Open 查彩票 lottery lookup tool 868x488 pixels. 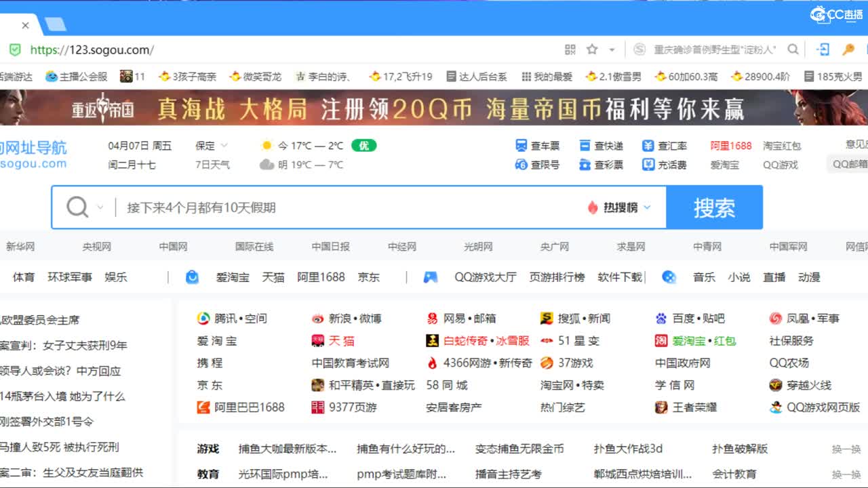click(601, 165)
